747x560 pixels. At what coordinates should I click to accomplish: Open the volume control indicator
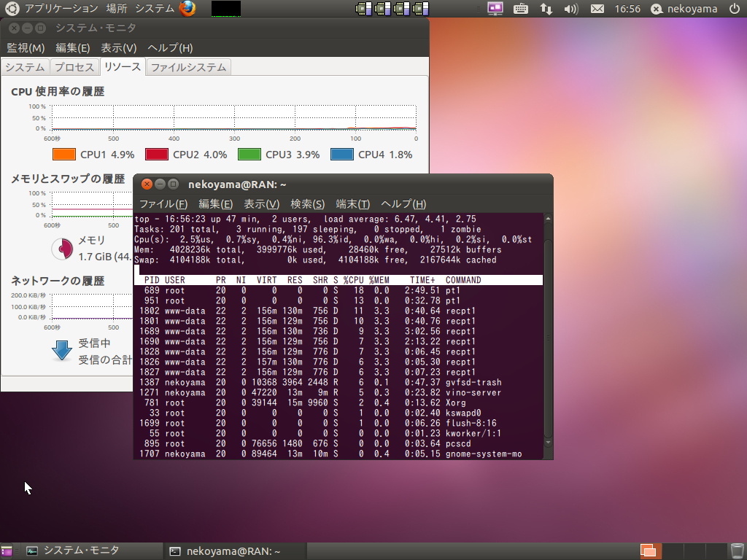pyautogui.click(x=571, y=9)
